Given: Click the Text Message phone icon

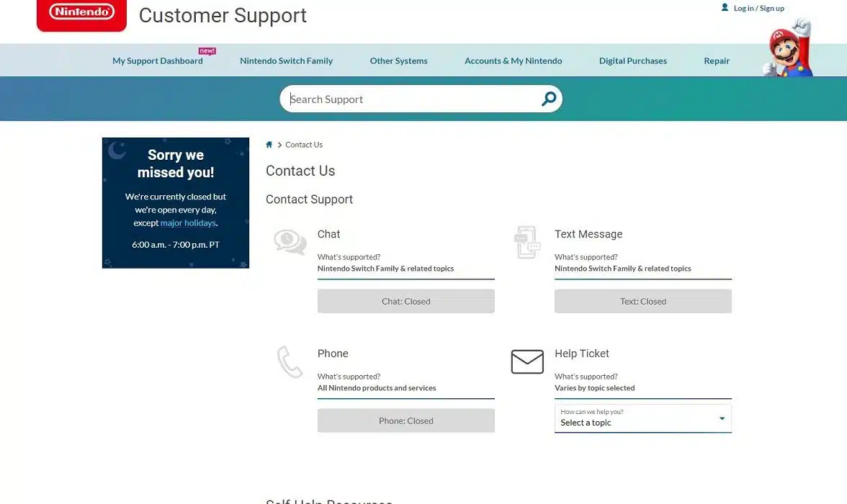Looking at the screenshot, I should pos(526,242).
